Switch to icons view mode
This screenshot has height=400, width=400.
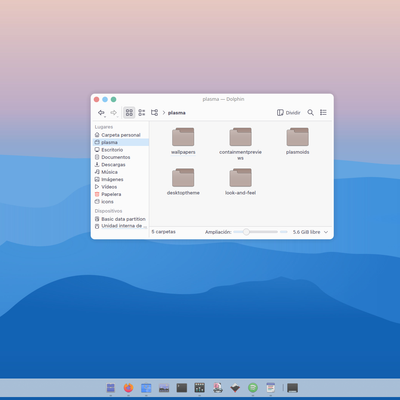click(129, 113)
